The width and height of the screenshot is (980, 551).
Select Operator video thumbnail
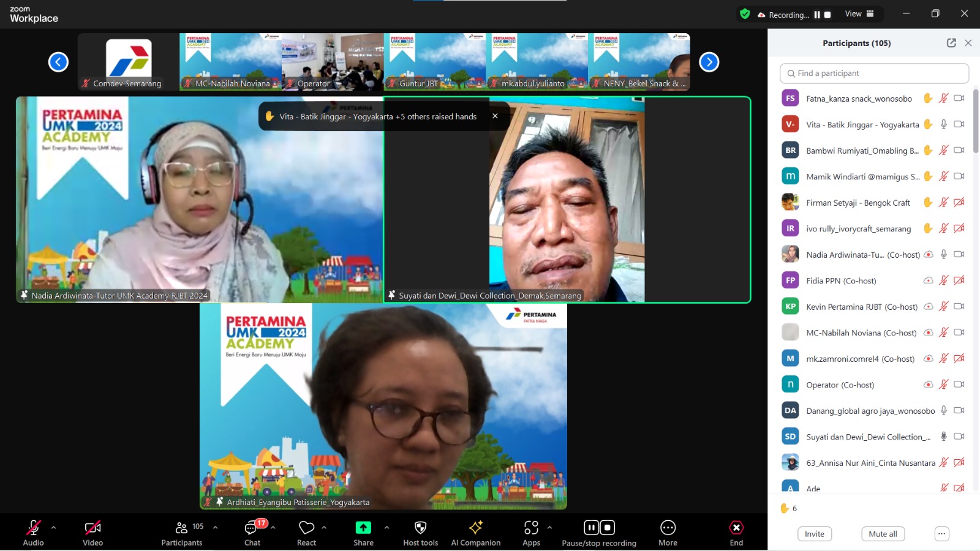[333, 62]
